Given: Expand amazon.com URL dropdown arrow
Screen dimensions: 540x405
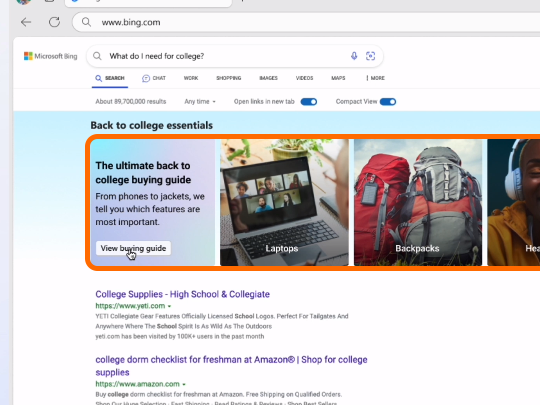Looking at the screenshot, I should tap(184, 384).
